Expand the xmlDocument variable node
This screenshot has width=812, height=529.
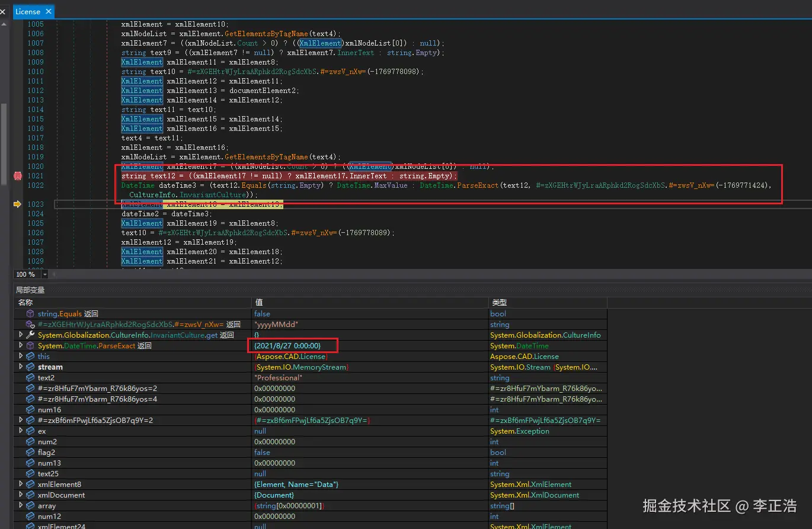click(21, 495)
